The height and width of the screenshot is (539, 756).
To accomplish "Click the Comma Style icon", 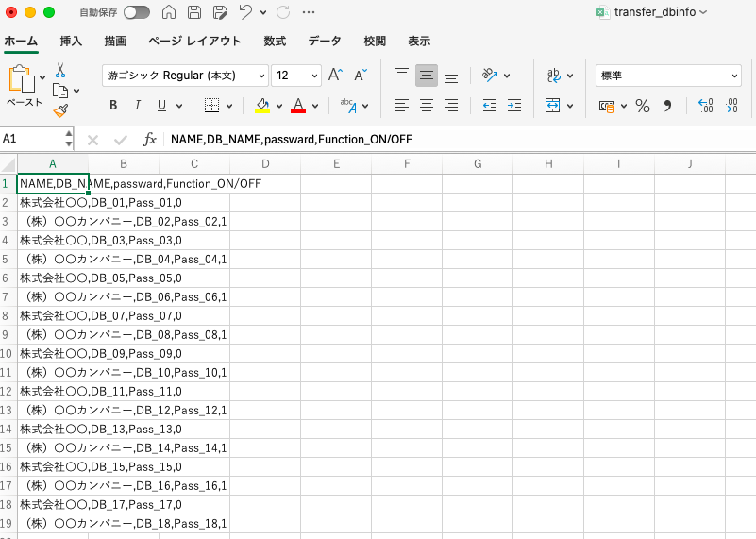I will (x=668, y=106).
